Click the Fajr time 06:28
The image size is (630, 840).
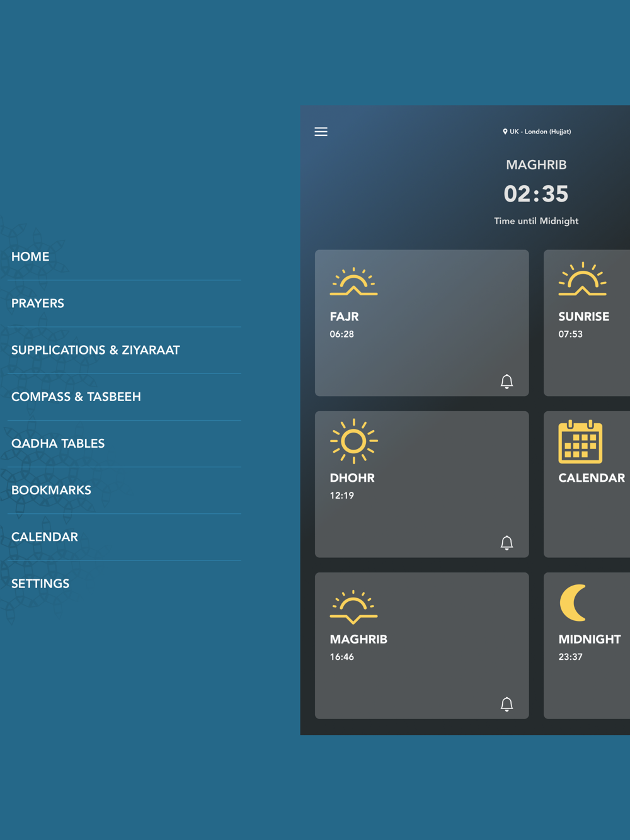point(342,334)
